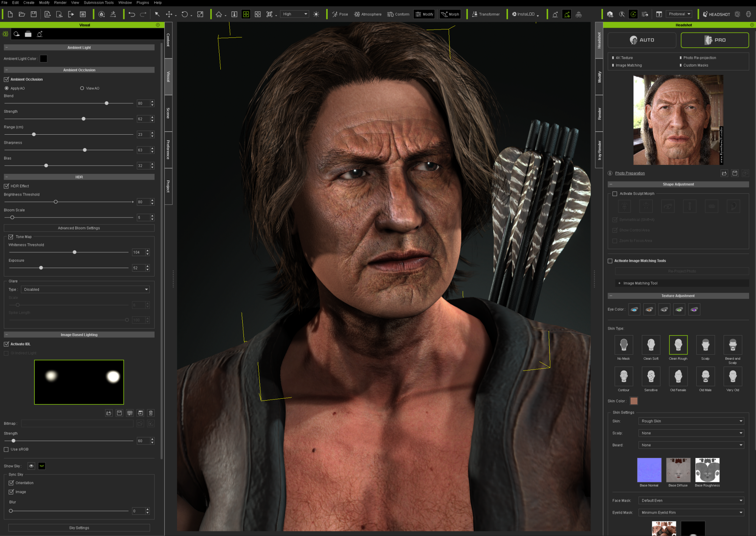Click the Headshot toolbar button
The image size is (756, 536).
(x=716, y=14)
